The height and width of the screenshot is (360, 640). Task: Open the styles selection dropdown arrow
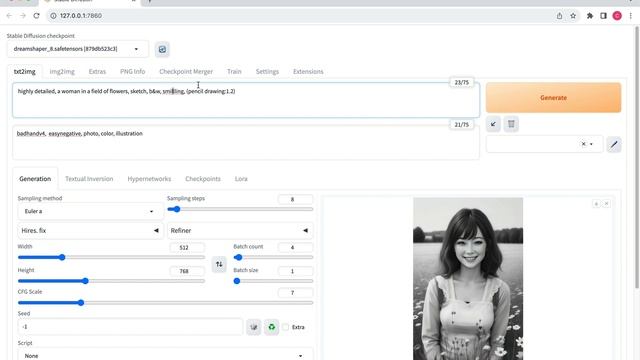point(591,144)
